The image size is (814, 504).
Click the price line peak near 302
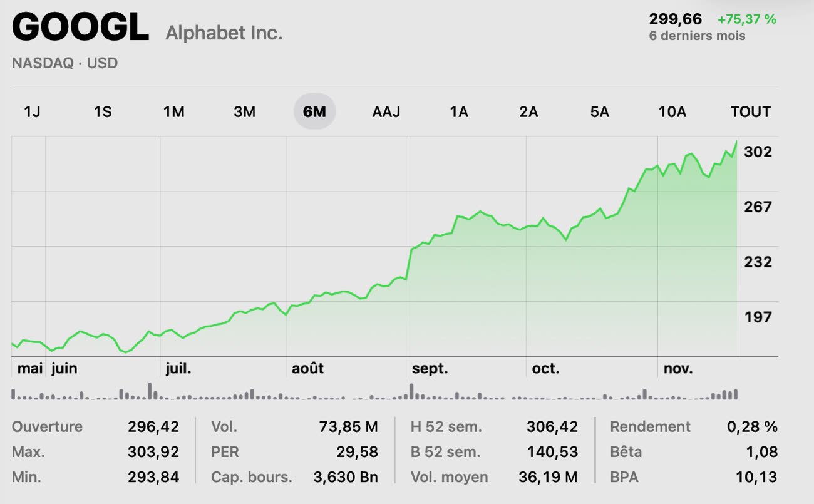pos(736,141)
